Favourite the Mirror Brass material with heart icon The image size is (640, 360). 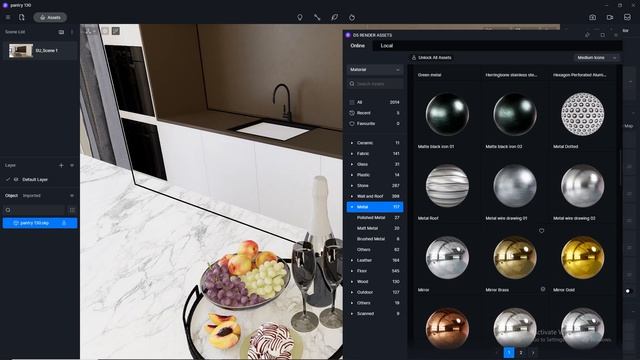click(541, 231)
